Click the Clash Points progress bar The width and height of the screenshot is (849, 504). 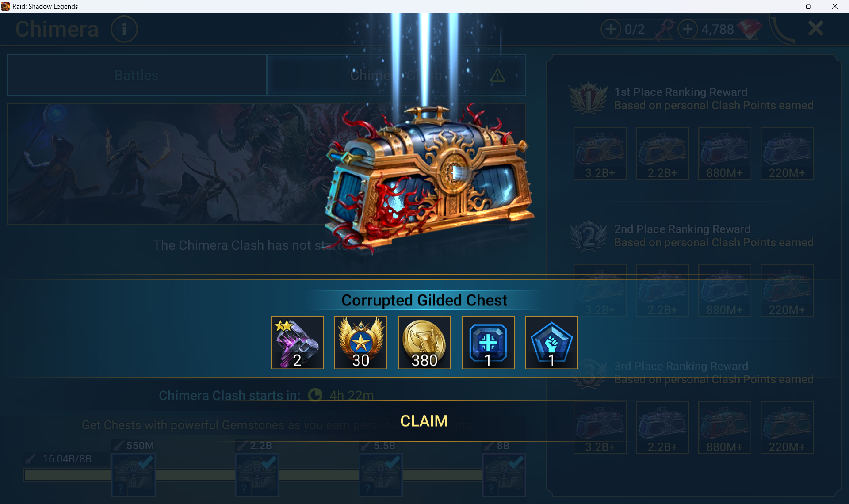click(x=274, y=475)
